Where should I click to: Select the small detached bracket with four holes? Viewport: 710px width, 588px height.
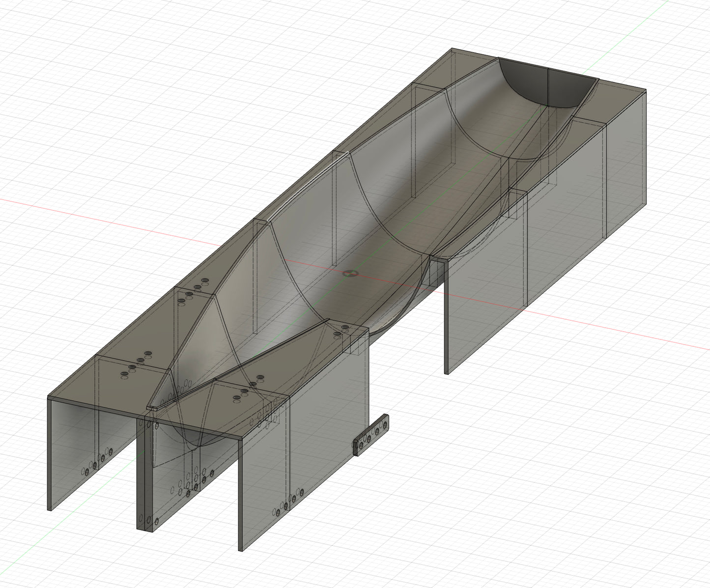pyautogui.click(x=370, y=435)
